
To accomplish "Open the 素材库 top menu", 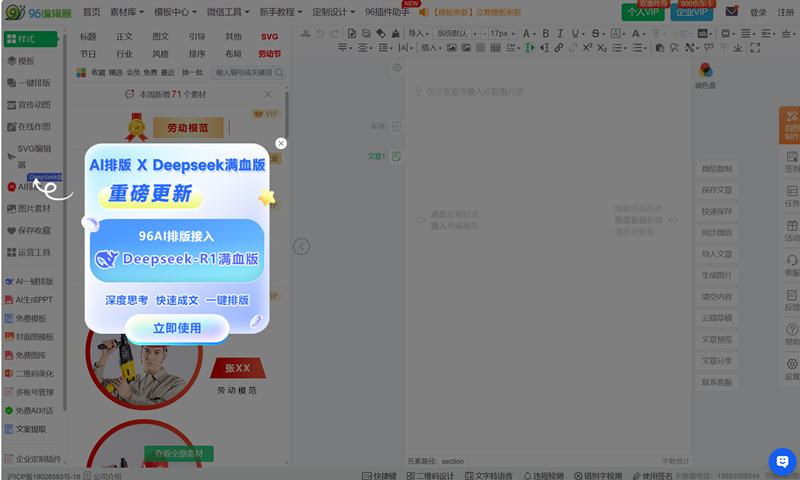I will coord(127,12).
